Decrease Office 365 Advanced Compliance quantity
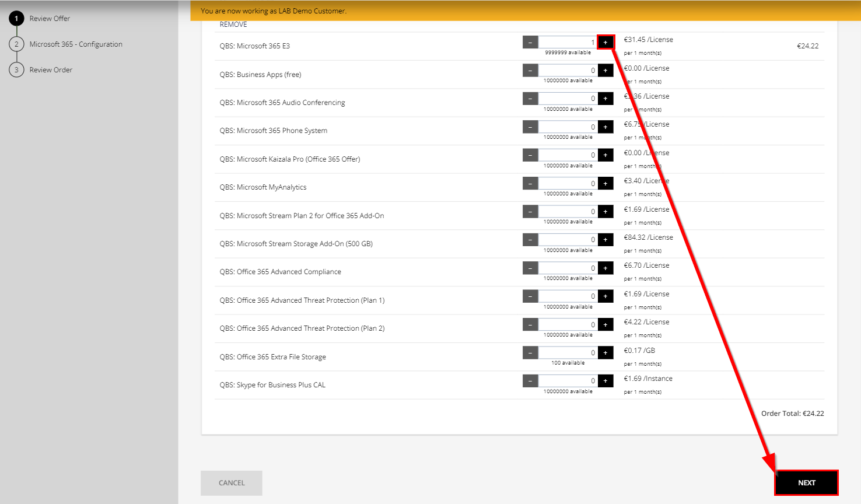The image size is (861, 504). [530, 268]
